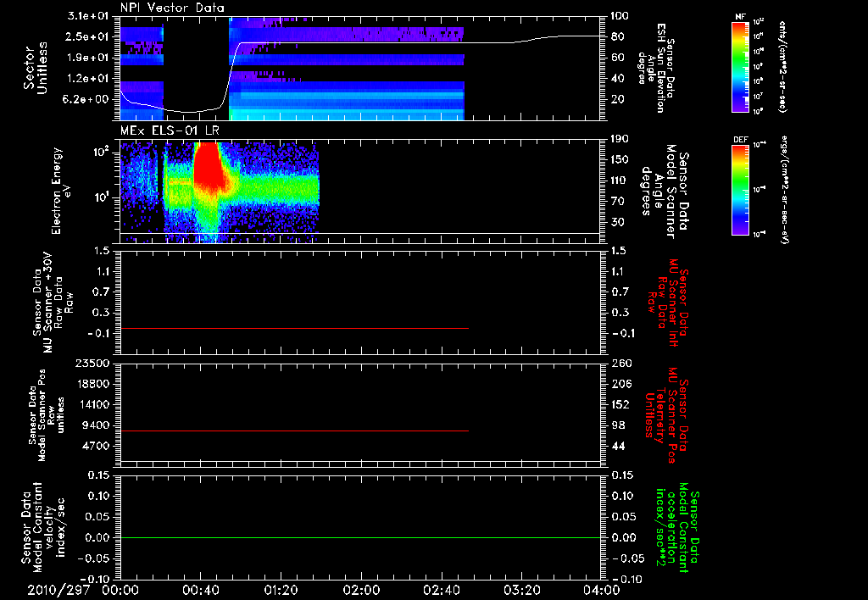Click the 3.1e+01 sector tick label
The image size is (868, 600).
[87, 16]
